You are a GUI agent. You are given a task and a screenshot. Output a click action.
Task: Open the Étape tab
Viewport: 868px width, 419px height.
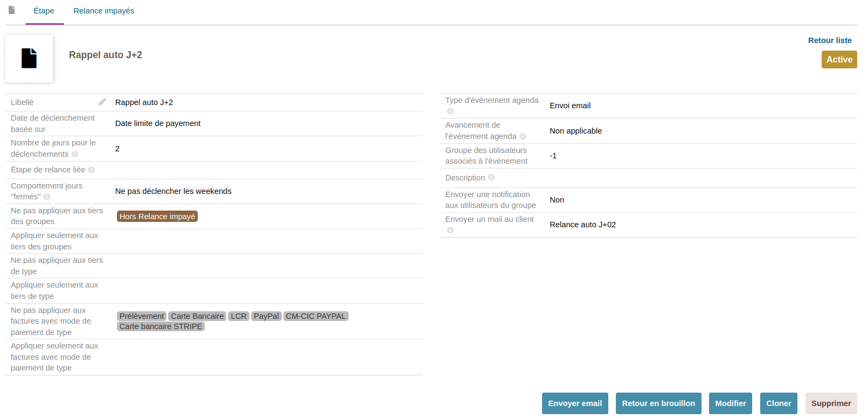[44, 11]
